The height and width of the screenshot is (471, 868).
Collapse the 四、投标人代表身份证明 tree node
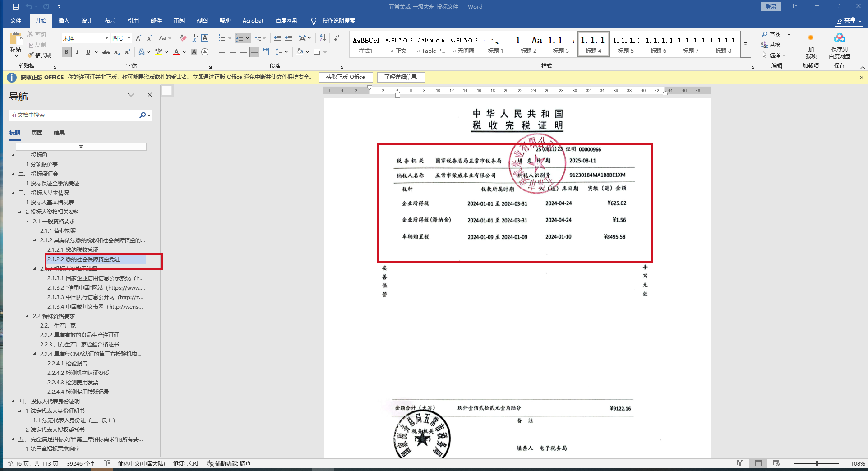[x=13, y=401]
